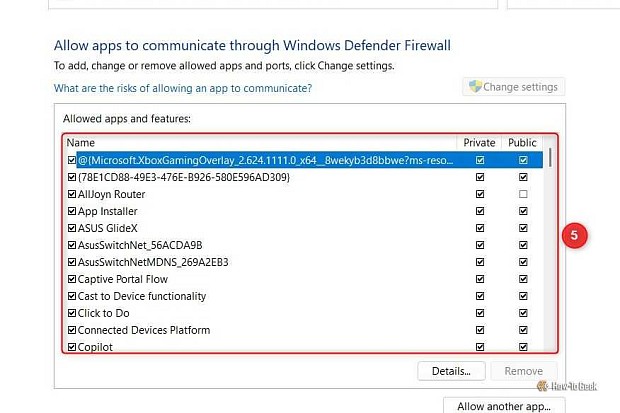
Task: Select the Connected Devices Platform entry
Action: [144, 330]
